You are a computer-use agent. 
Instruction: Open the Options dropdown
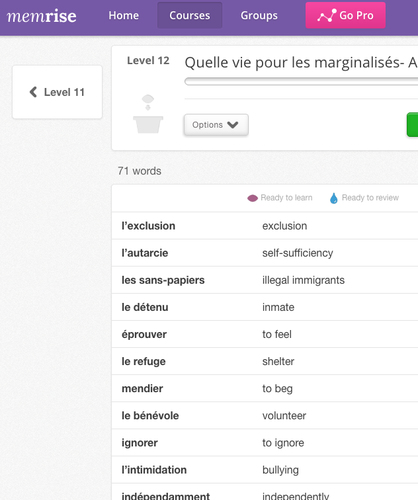[216, 125]
